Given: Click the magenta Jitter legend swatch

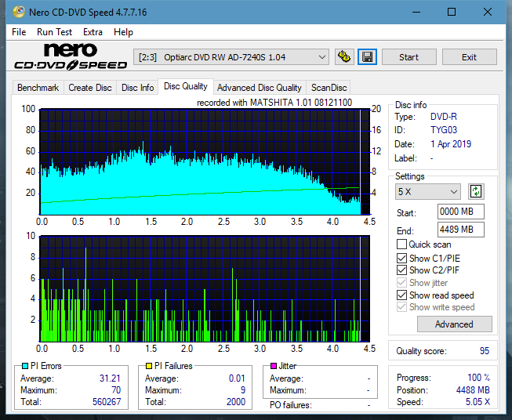Looking at the screenshot, I should tap(274, 366).
